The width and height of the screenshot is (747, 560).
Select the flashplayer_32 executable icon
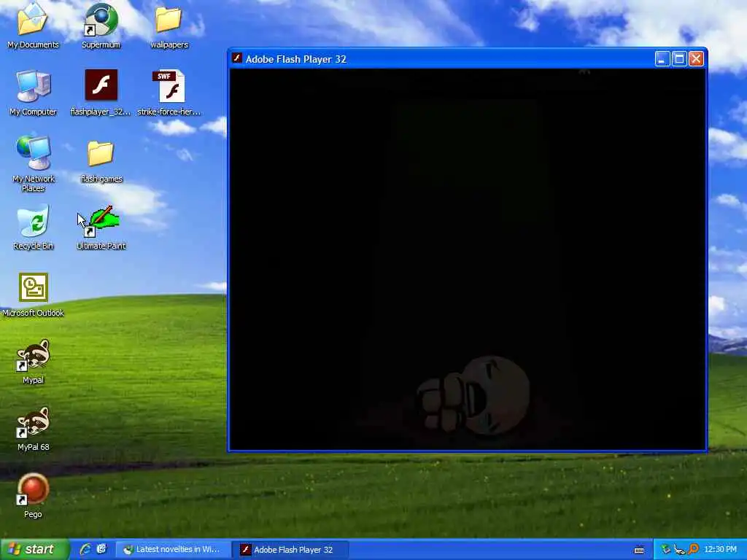[101, 93]
